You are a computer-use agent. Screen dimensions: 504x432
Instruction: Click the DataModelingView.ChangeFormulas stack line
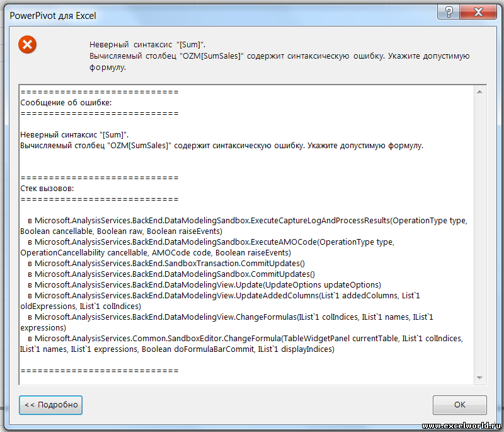[x=227, y=322]
